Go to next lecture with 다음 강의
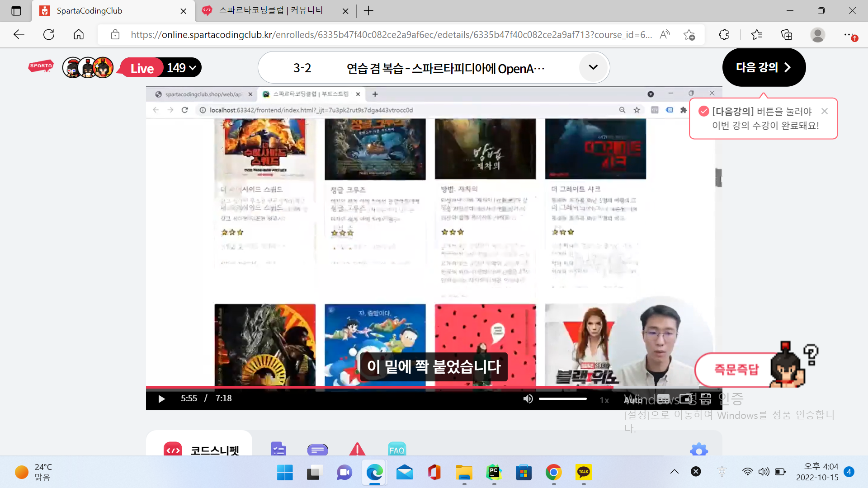This screenshot has height=488, width=868. point(764,67)
